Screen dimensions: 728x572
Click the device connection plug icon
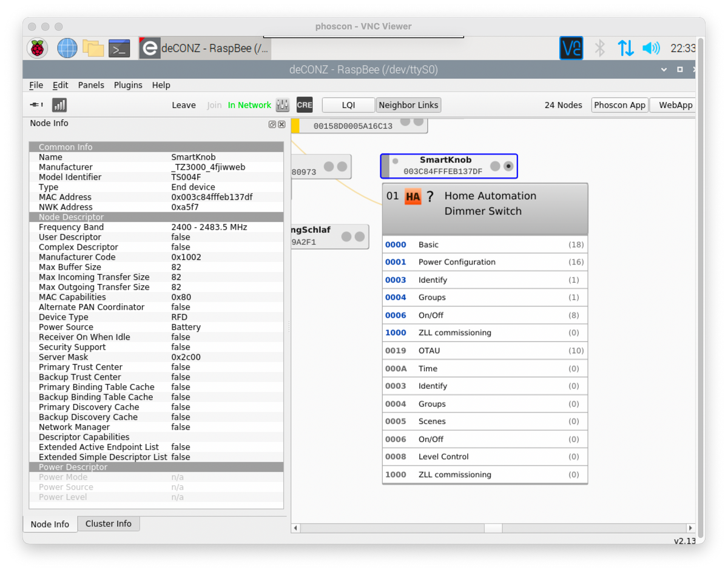36,105
